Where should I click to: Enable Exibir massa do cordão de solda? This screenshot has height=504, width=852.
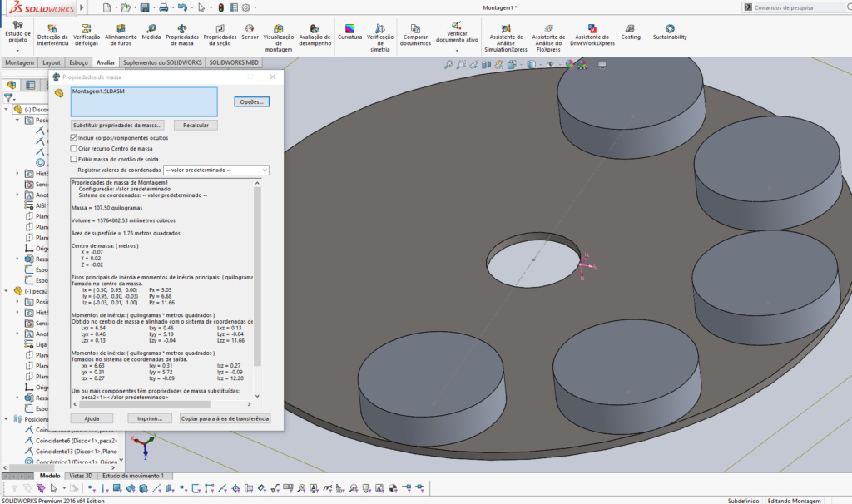(73, 159)
